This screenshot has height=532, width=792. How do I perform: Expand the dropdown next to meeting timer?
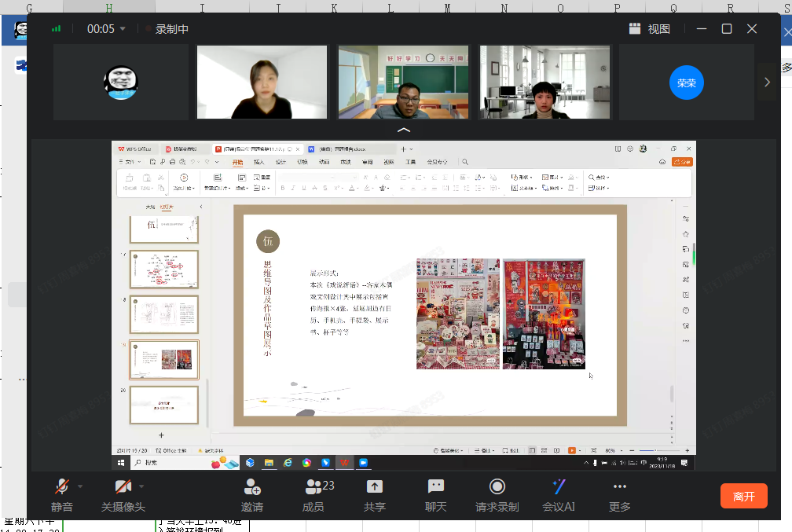(123, 29)
